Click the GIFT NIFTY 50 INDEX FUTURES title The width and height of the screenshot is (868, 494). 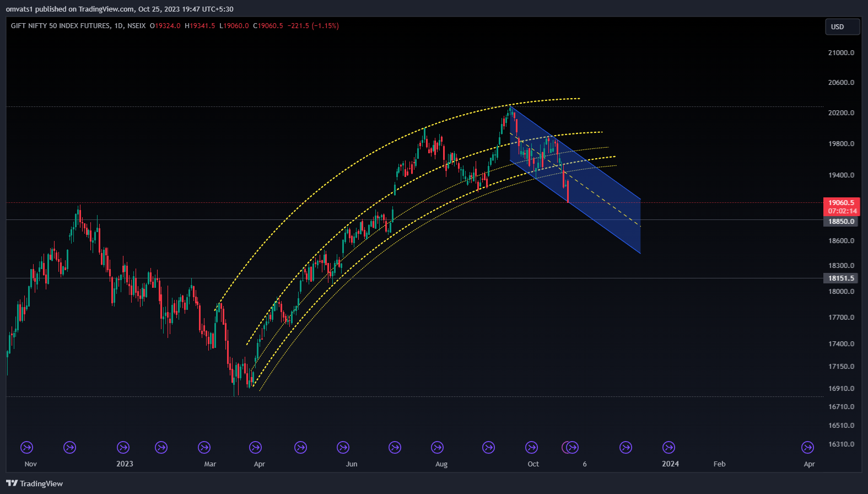tap(60, 26)
